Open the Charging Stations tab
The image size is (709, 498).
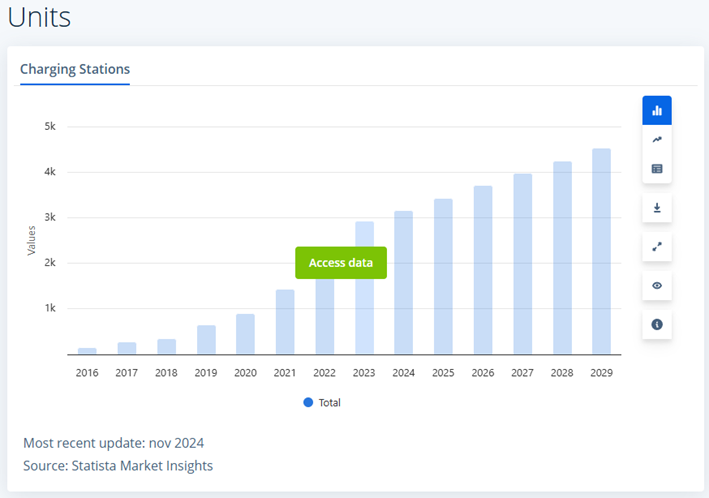pyautogui.click(x=75, y=69)
